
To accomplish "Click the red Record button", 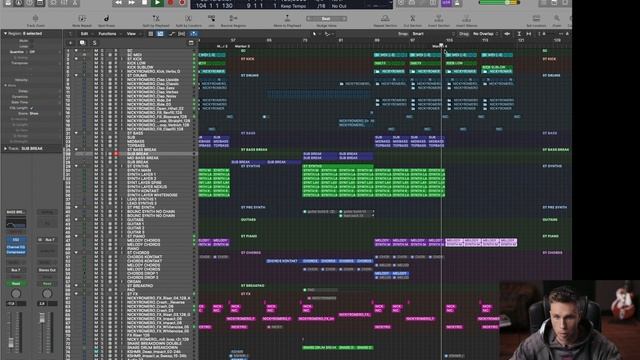I will (x=170, y=3).
